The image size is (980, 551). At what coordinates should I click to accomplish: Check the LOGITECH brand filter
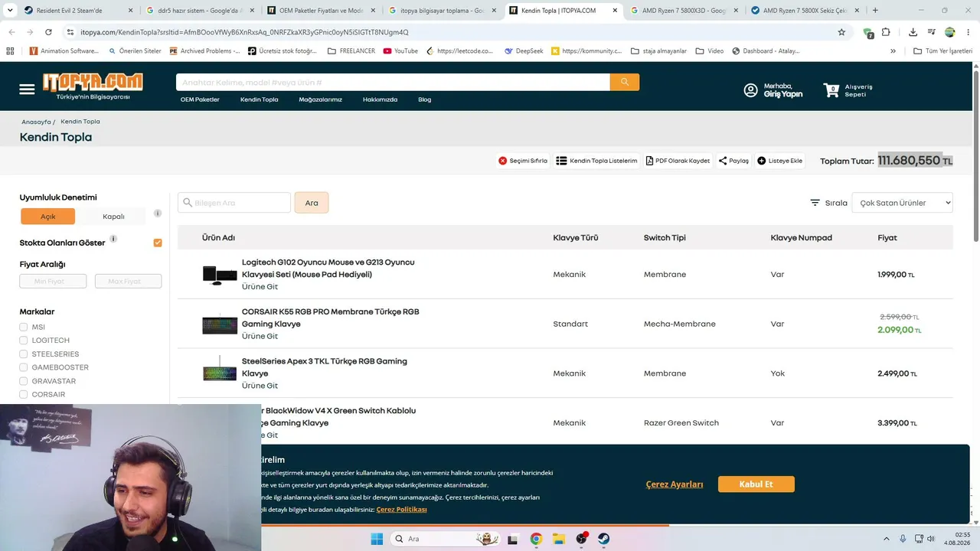click(24, 341)
